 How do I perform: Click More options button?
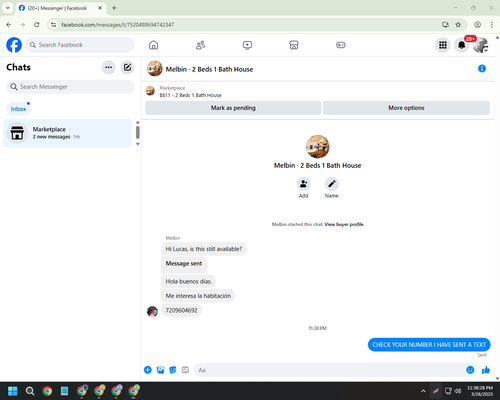(406, 108)
